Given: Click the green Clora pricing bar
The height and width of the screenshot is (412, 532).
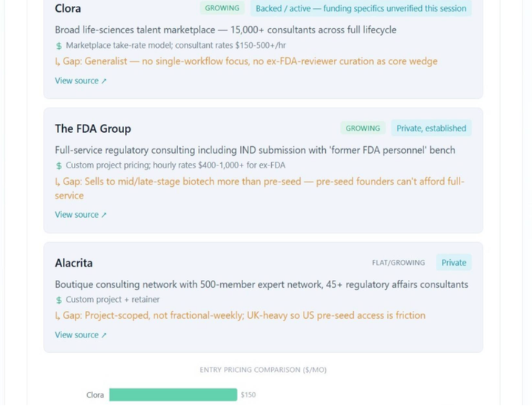Looking at the screenshot, I should tap(173, 395).
